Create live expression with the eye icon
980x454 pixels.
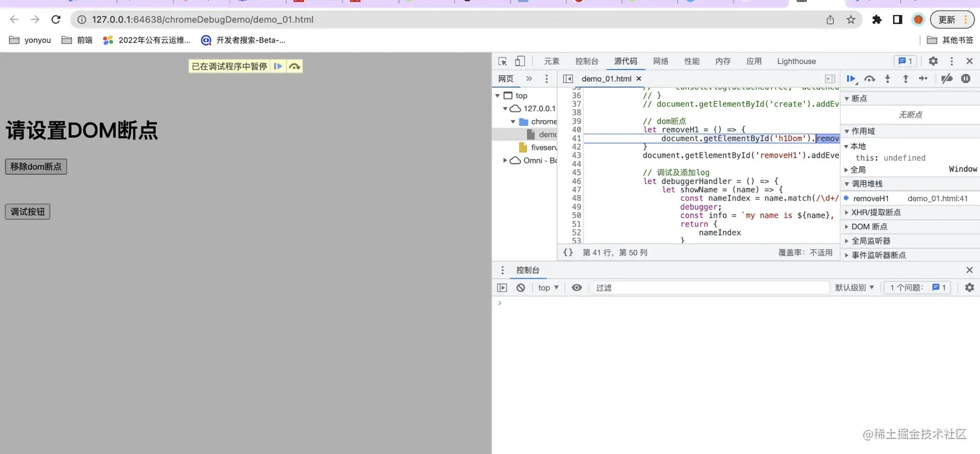[577, 287]
